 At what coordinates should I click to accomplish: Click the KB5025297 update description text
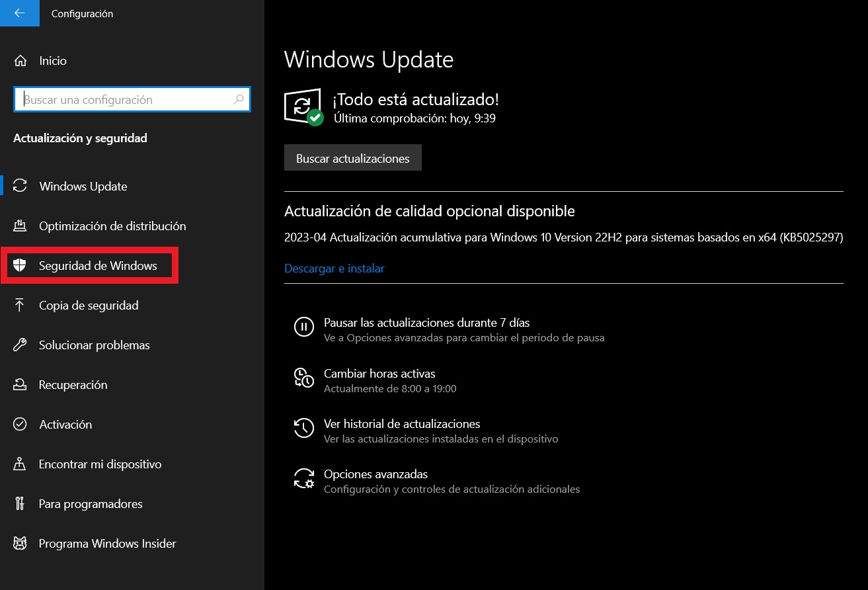[564, 237]
